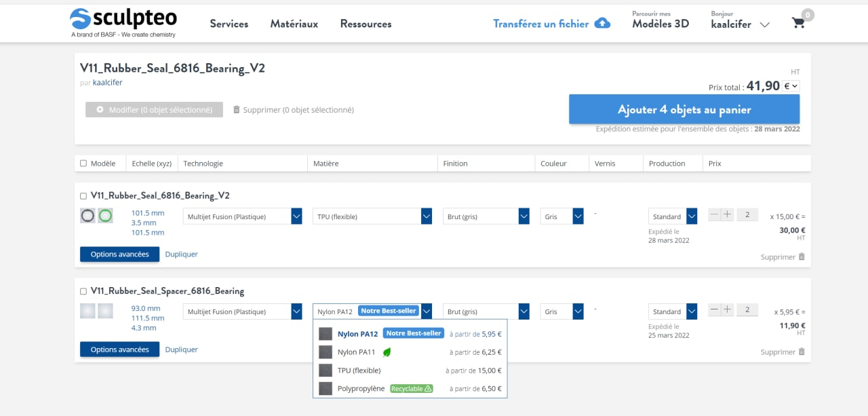Viewport: 868px width, 416px height.
Task: Click dimensions 101.5 mm scale of first model
Action: point(148,223)
